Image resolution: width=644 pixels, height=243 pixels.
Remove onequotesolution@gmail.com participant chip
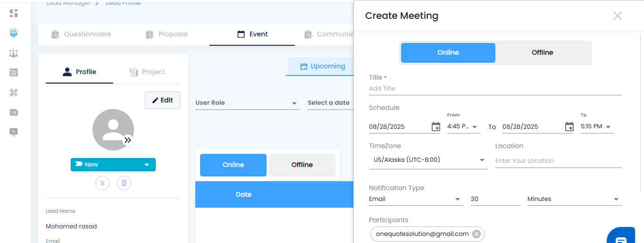[477, 234]
